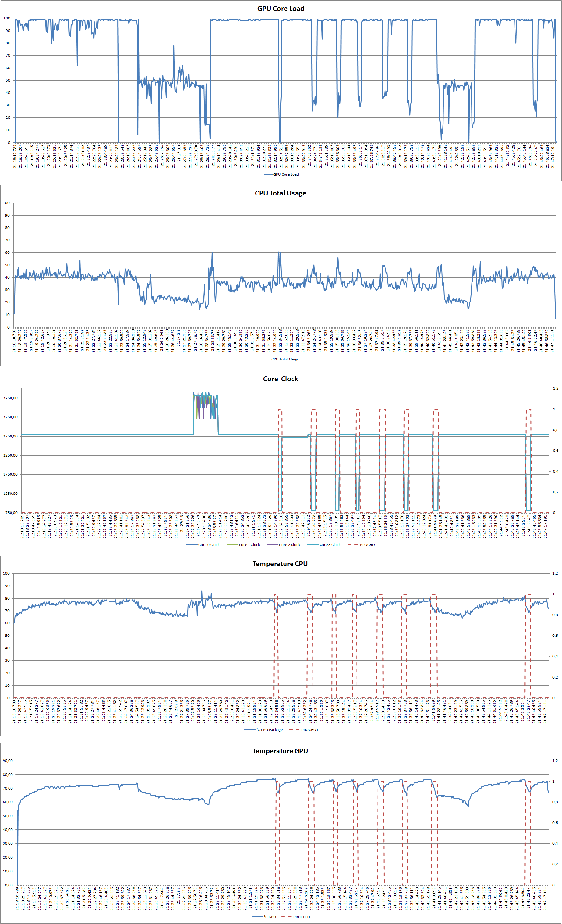This screenshot has height=924, width=562.
Task: Select the "Core Clock" chart title
Action: tap(280, 379)
